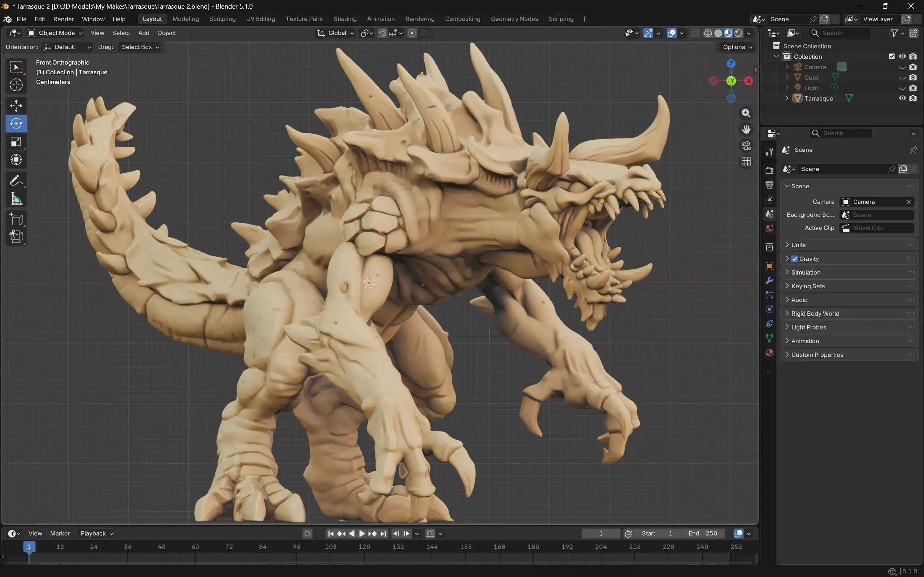Switch orthographic/perspective with the grid icon
The image size is (924, 577).
click(x=746, y=162)
